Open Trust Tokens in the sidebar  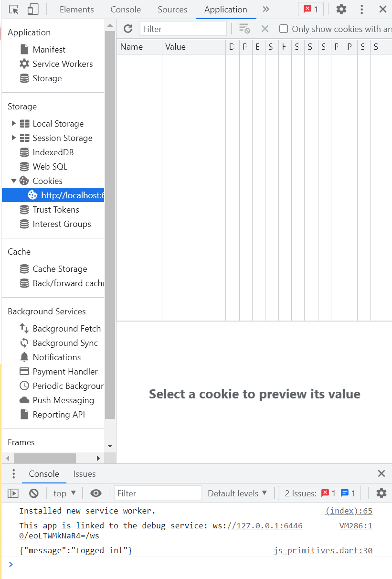point(49,210)
